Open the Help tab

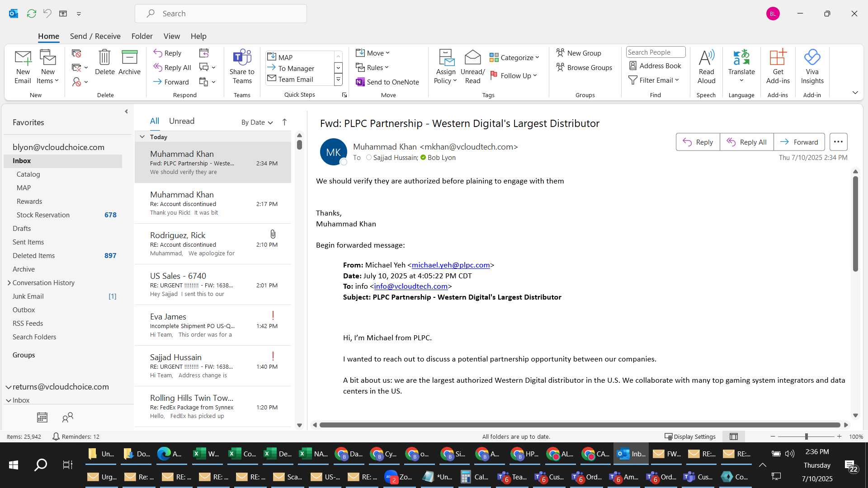click(x=198, y=36)
